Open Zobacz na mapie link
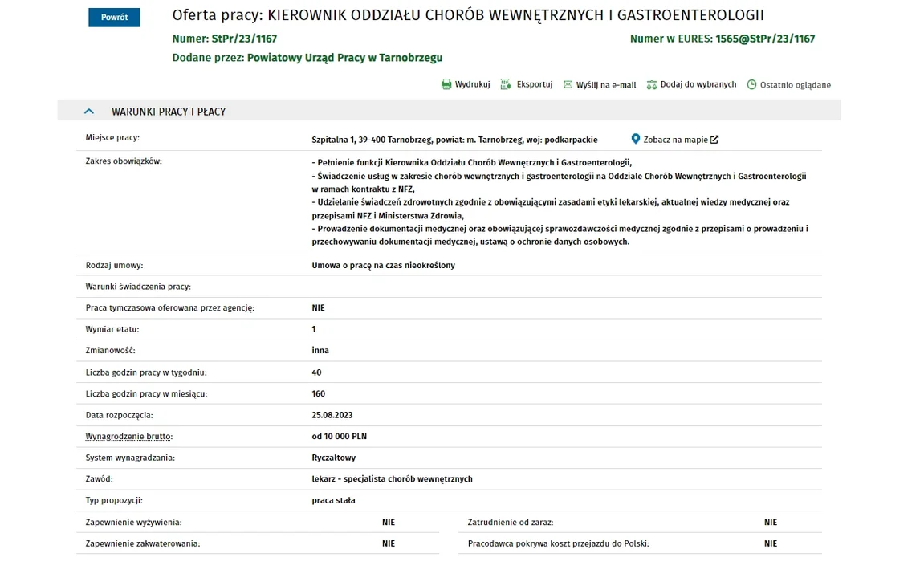 [x=675, y=140]
